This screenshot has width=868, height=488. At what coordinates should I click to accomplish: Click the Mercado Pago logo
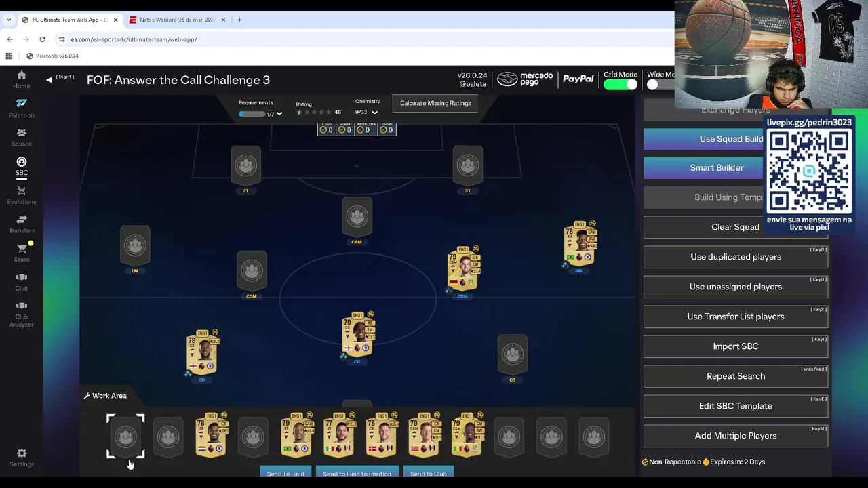pos(525,79)
